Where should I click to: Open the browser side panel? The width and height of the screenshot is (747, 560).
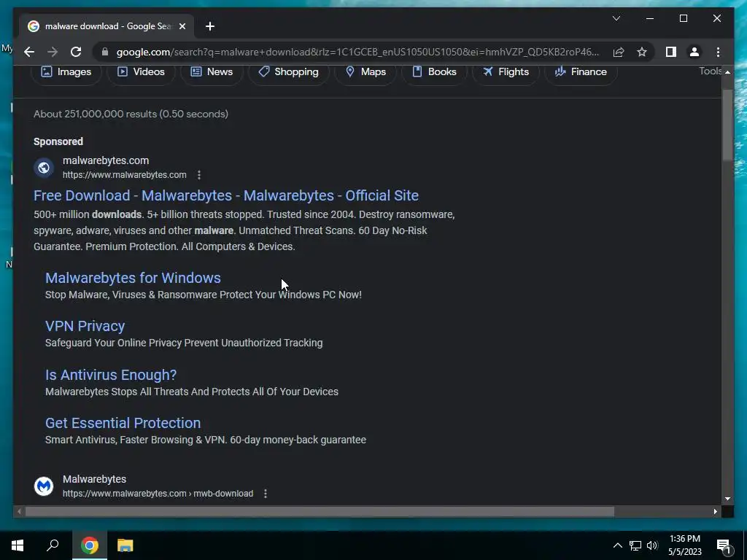point(671,52)
